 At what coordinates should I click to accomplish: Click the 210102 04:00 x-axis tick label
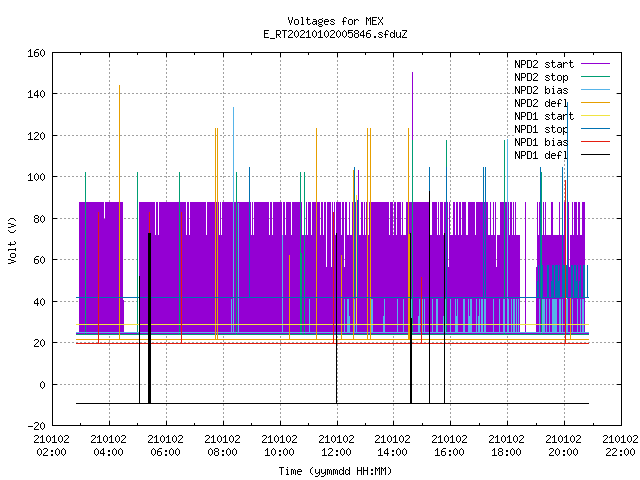[108, 446]
